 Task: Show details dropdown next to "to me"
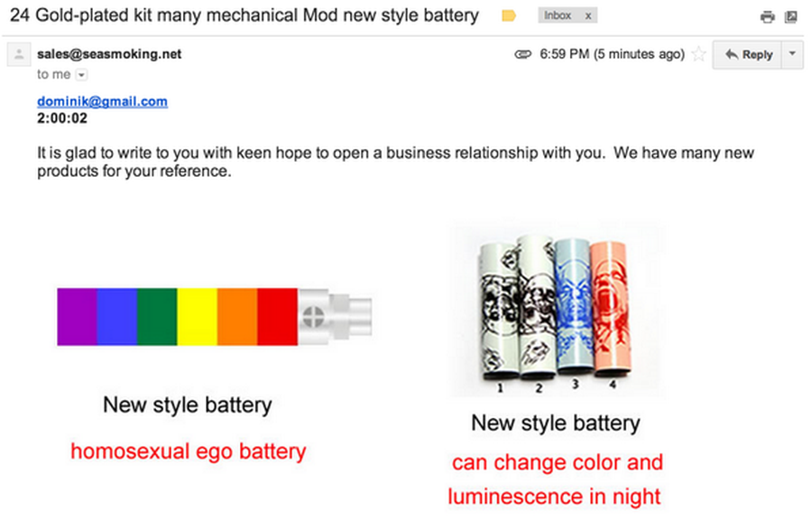(x=81, y=75)
